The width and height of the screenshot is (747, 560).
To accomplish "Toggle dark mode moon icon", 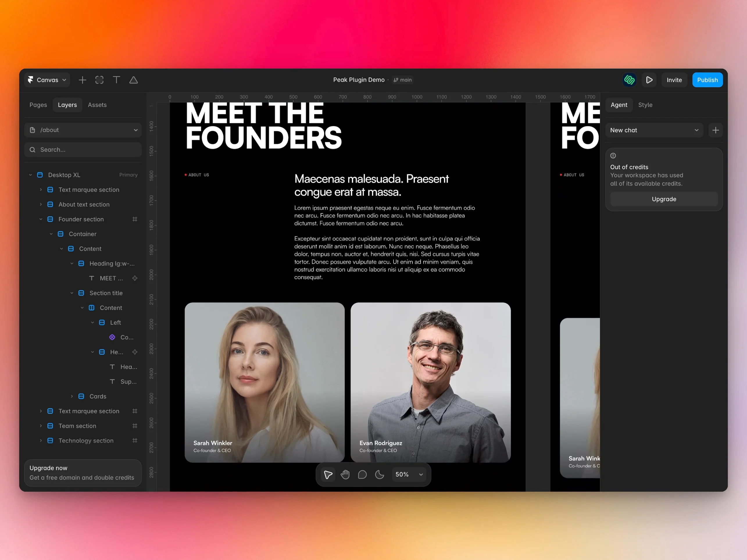I will [380, 475].
